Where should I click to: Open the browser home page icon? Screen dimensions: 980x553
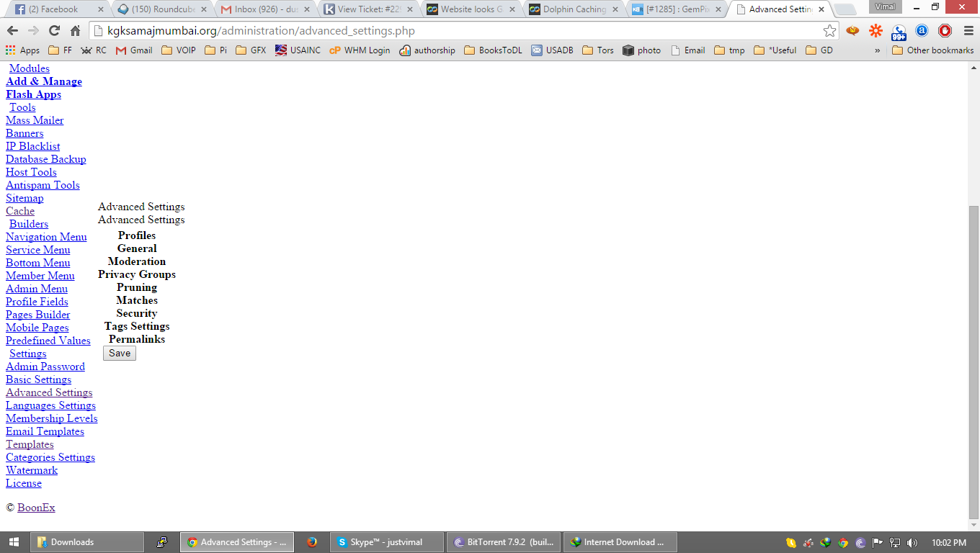[x=75, y=31]
